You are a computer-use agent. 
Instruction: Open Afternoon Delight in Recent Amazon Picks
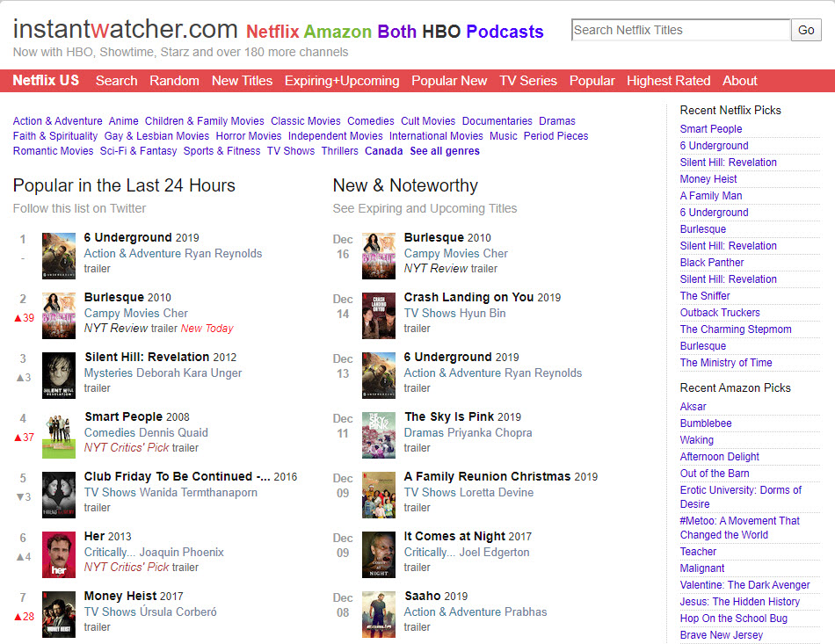click(x=720, y=457)
